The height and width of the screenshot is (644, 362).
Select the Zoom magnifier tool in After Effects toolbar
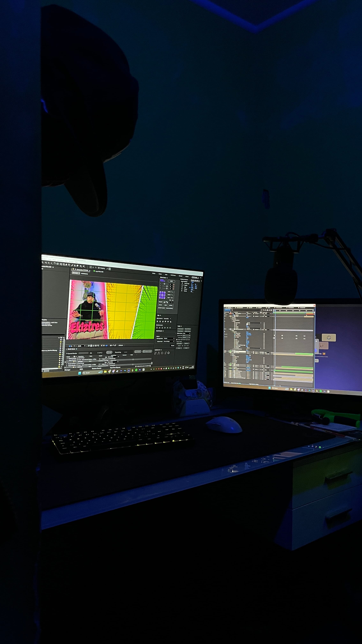[42, 262]
